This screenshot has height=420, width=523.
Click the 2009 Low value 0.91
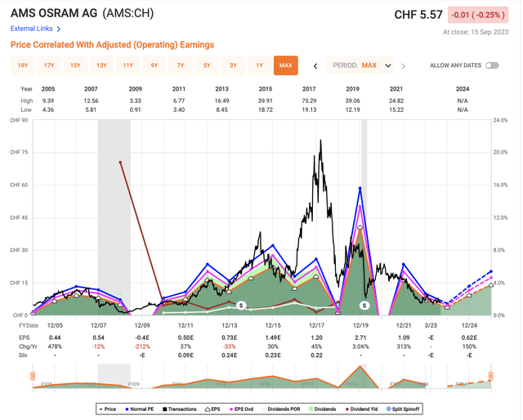pyautogui.click(x=135, y=109)
